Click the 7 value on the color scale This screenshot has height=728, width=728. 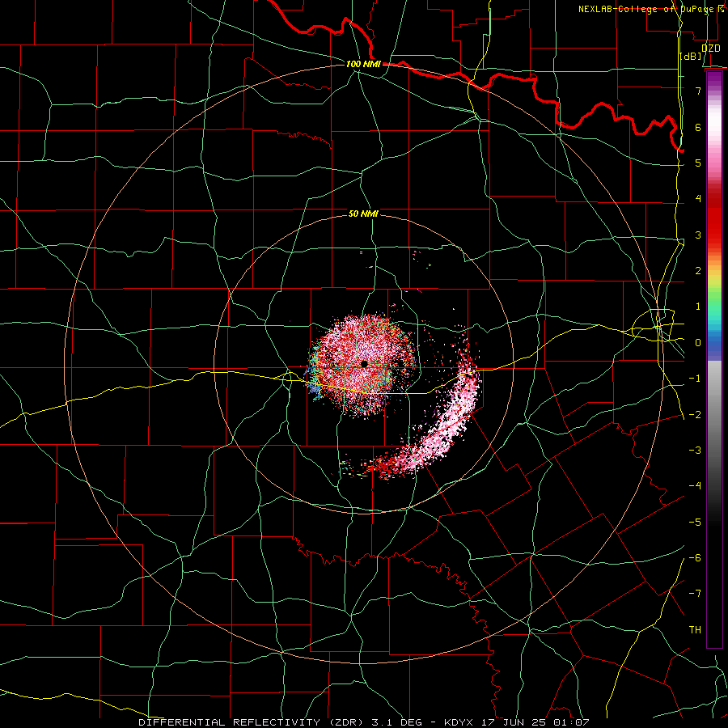click(698, 91)
